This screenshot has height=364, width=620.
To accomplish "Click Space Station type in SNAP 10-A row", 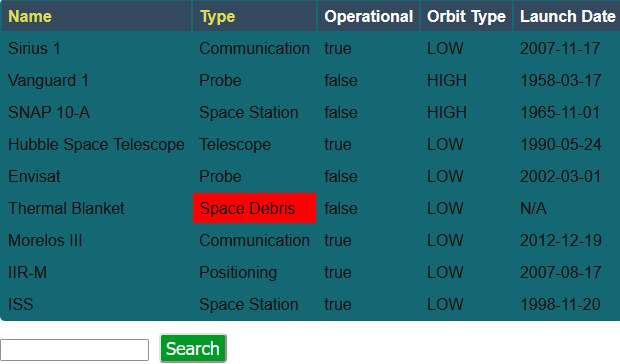I will [x=255, y=112].
